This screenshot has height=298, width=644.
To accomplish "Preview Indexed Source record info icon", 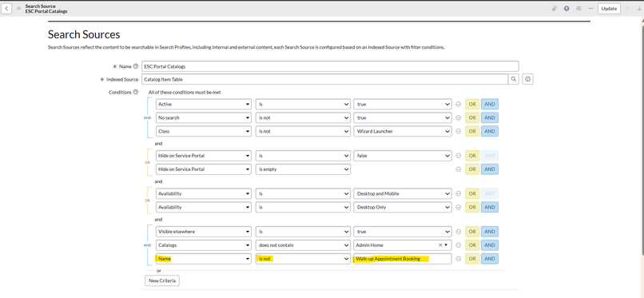I will point(528,80).
